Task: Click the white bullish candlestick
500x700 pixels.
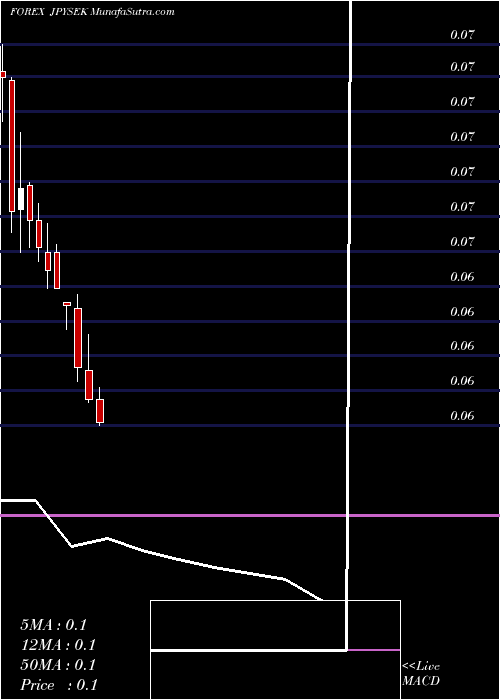Action: [21, 199]
